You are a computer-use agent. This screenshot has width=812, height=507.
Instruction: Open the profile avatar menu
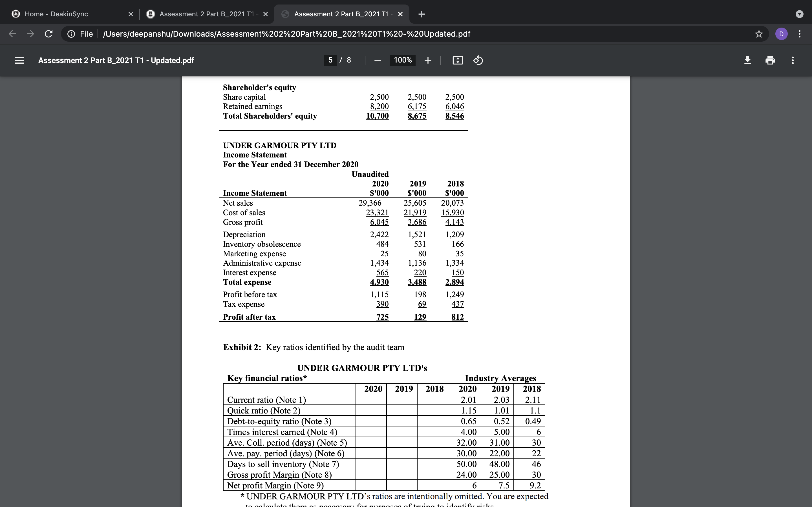click(x=782, y=34)
